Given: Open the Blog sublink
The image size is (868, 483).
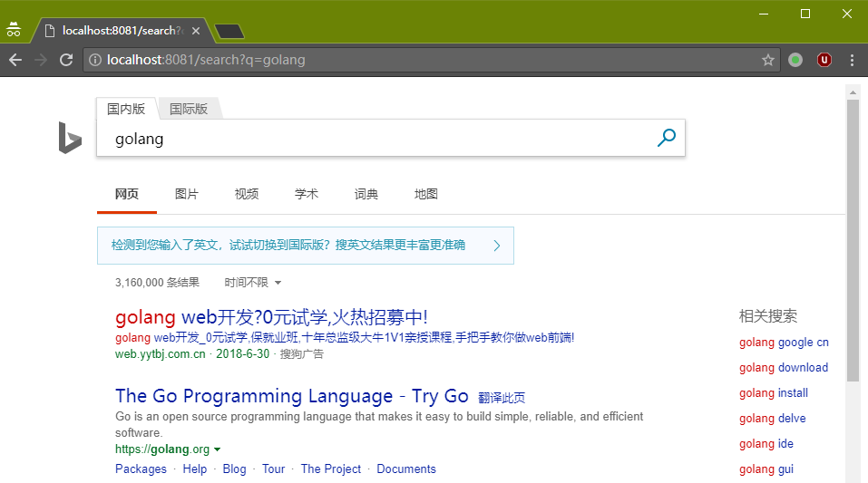Looking at the screenshot, I should 234,469.
